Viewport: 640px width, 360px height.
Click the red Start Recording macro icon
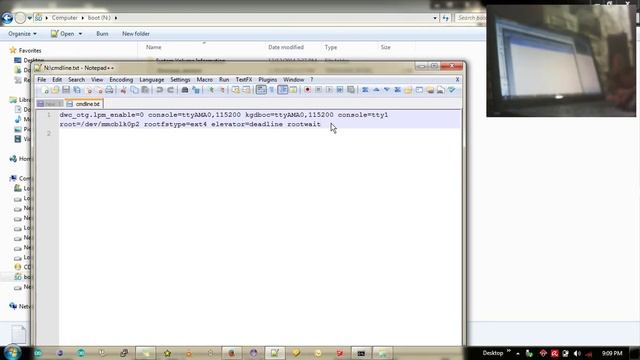(x=307, y=90)
